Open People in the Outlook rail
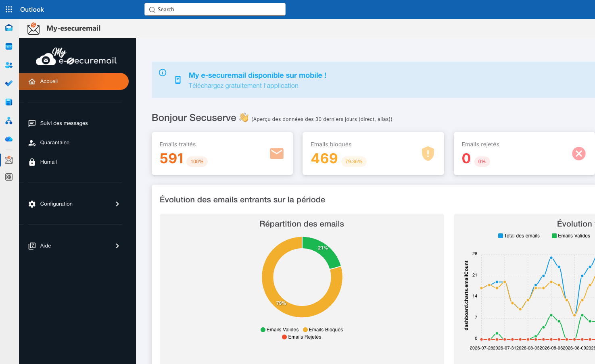 (9, 65)
